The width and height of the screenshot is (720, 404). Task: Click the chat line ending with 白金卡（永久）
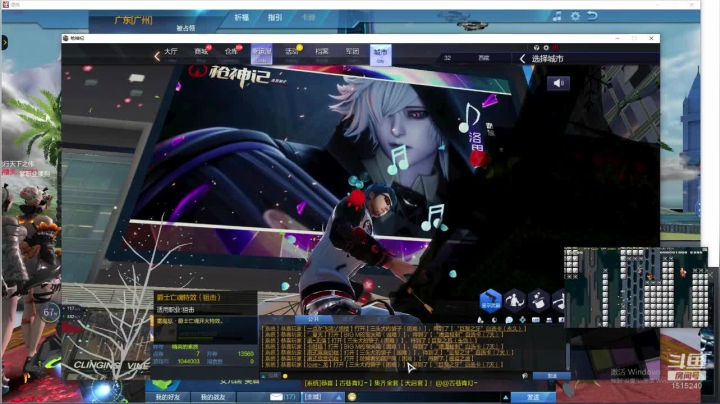(x=394, y=329)
